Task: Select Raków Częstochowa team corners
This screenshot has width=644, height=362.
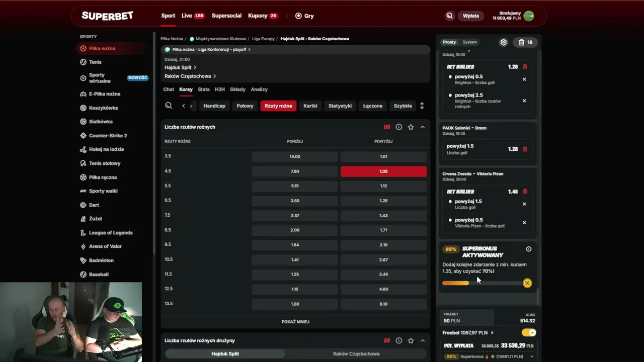Action: point(356,354)
